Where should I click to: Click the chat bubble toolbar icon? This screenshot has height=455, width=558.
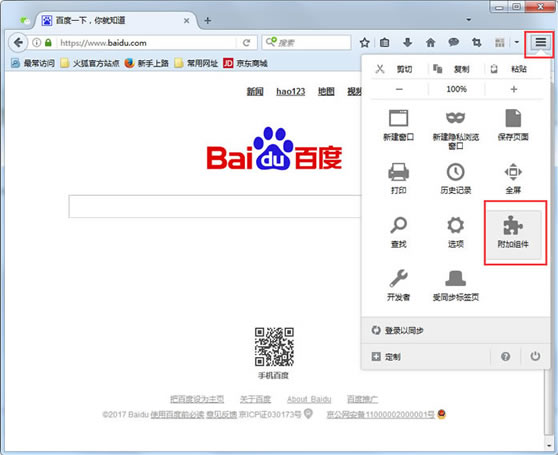(453, 43)
